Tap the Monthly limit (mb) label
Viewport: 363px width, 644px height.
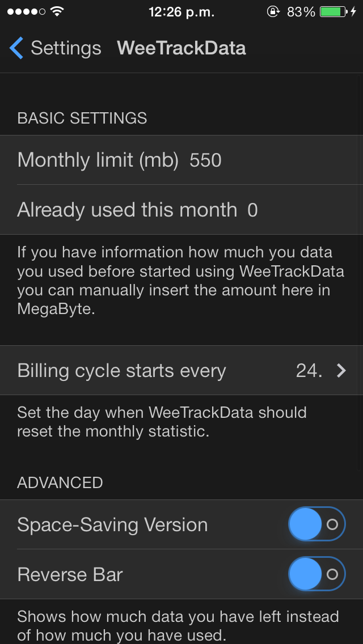point(98,160)
